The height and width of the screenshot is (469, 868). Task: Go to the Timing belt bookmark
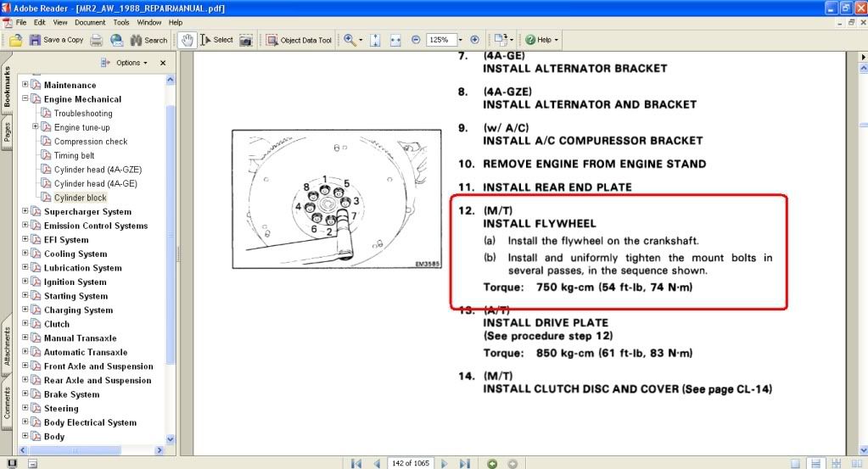point(74,155)
